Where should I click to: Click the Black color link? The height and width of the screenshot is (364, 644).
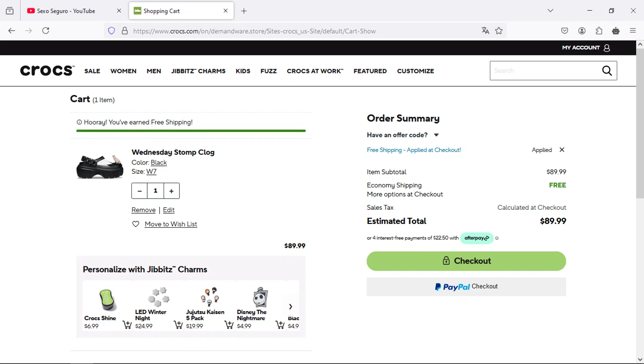[x=158, y=162]
